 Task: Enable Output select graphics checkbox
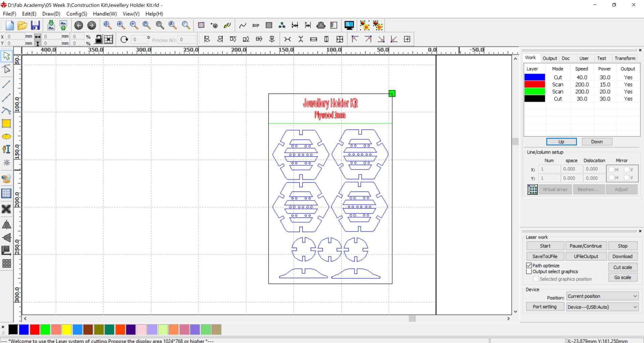point(529,272)
